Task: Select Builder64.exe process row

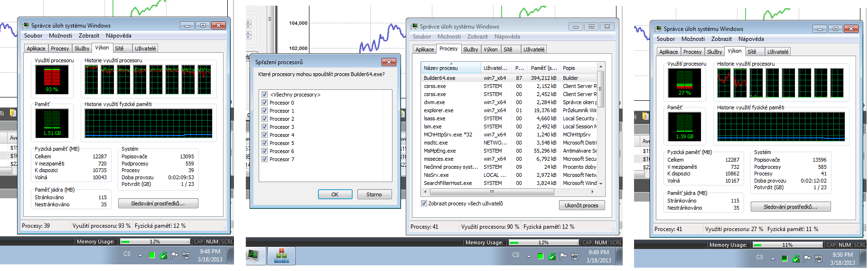Action: (x=509, y=78)
